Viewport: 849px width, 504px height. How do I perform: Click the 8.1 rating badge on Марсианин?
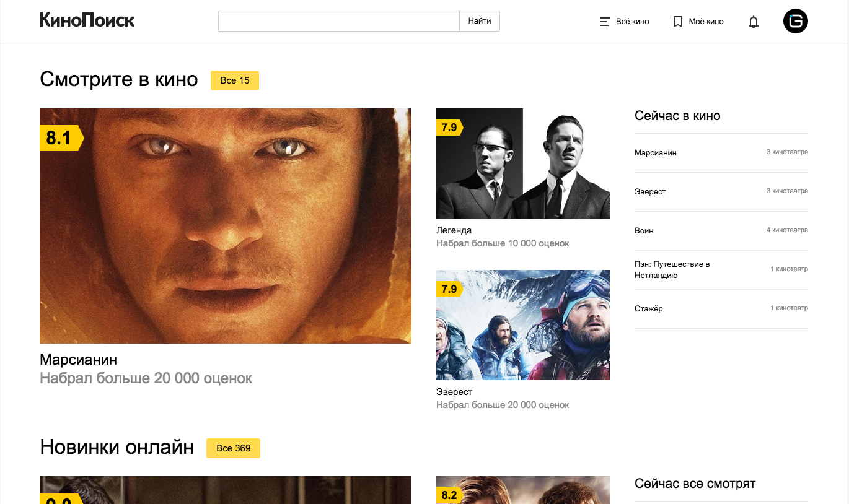pyautogui.click(x=61, y=138)
